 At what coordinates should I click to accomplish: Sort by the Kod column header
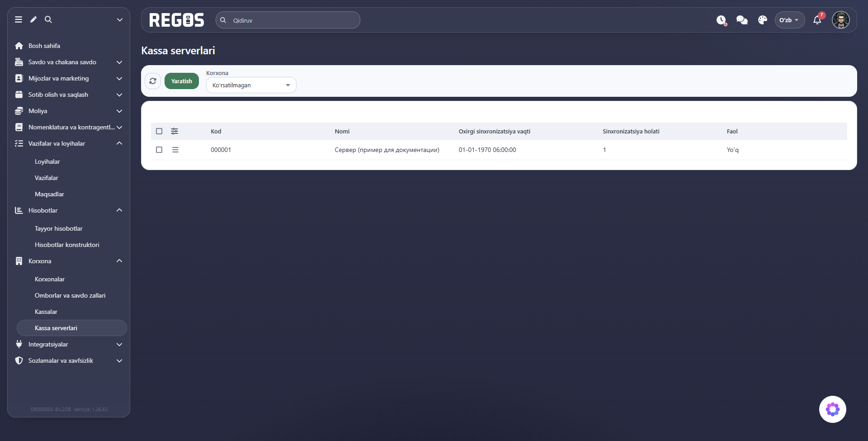pos(216,131)
